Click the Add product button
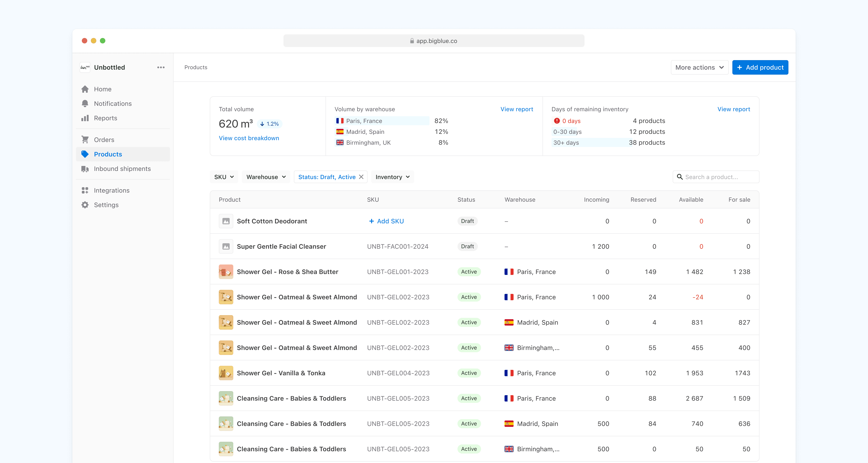 tap(760, 67)
